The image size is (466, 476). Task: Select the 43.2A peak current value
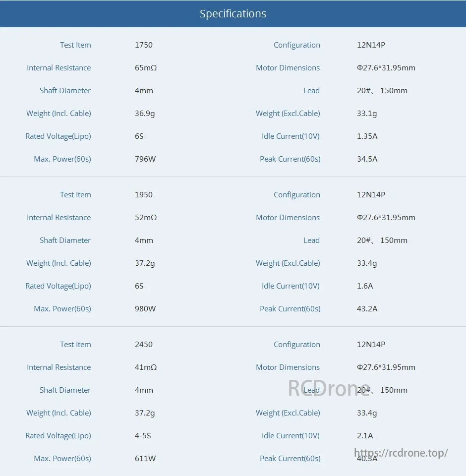click(x=367, y=309)
